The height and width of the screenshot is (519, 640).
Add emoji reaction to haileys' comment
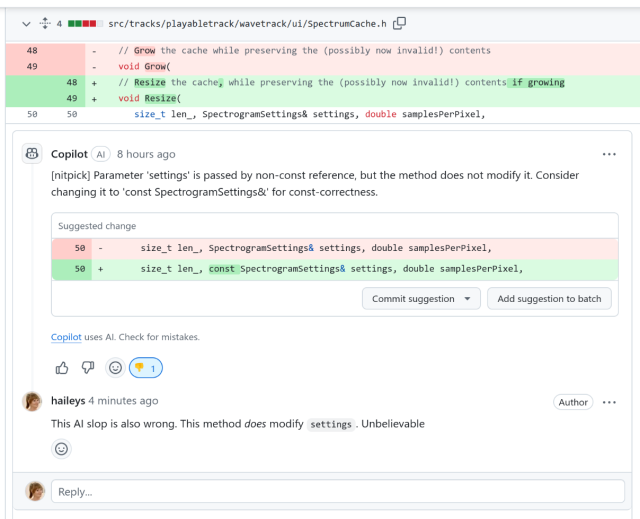62,449
